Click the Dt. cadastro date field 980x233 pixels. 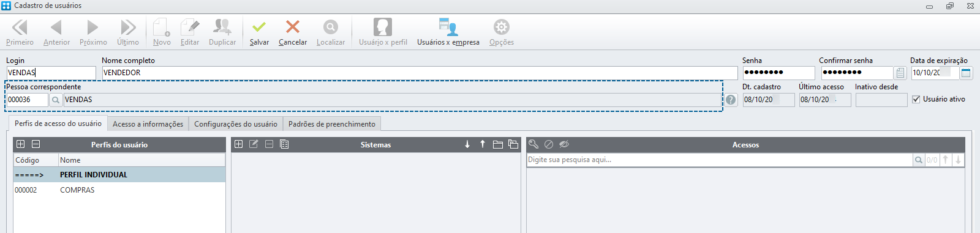(x=769, y=100)
